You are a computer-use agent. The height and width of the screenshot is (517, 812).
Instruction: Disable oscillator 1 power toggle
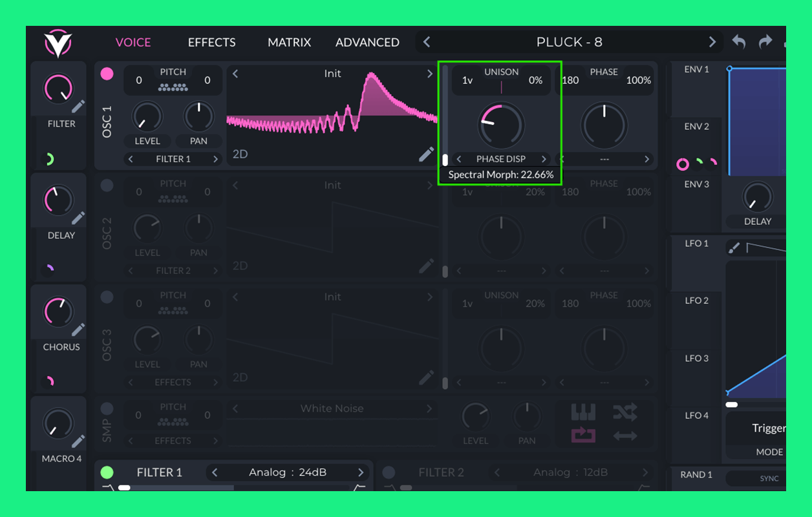107,74
